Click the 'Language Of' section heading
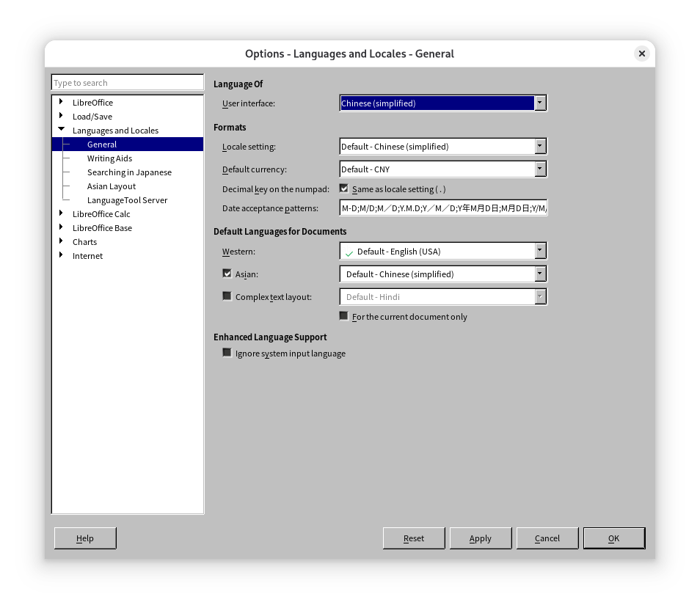The height and width of the screenshot is (608, 700). [238, 84]
